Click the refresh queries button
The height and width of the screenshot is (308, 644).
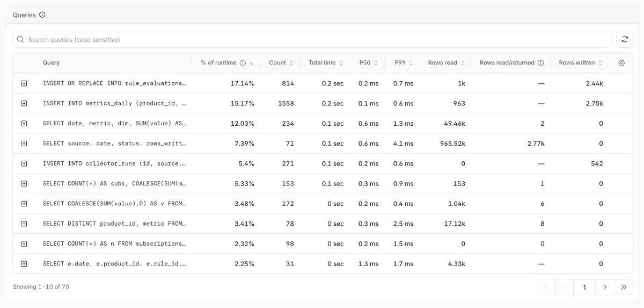click(625, 39)
